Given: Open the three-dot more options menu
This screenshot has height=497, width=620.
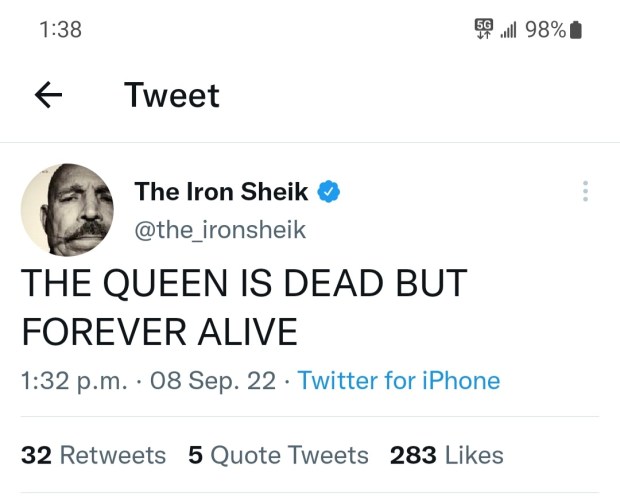Looking at the screenshot, I should click(585, 191).
